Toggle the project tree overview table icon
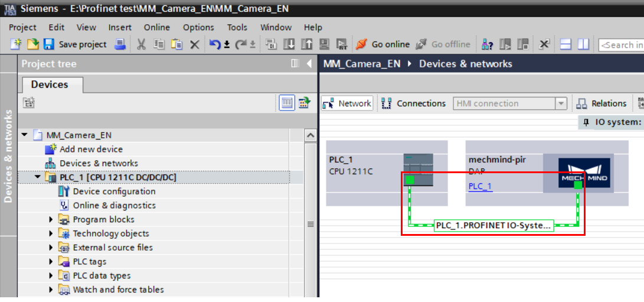644x302 pixels. click(x=287, y=103)
